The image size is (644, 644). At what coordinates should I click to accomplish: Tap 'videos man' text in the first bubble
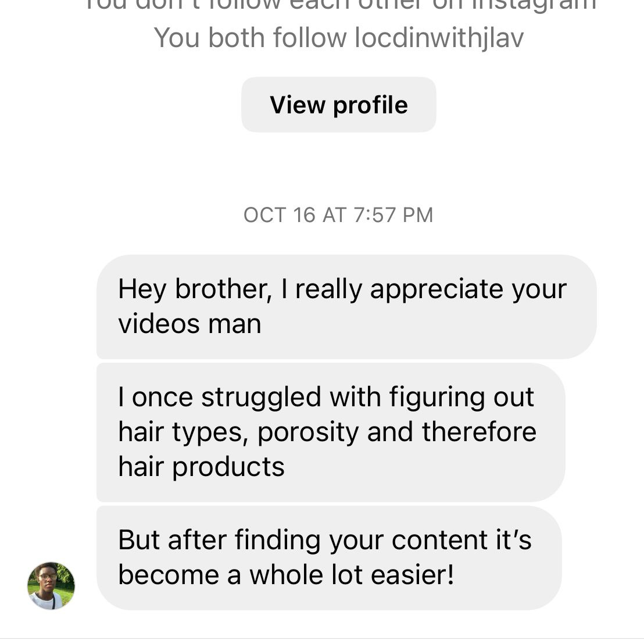click(189, 324)
